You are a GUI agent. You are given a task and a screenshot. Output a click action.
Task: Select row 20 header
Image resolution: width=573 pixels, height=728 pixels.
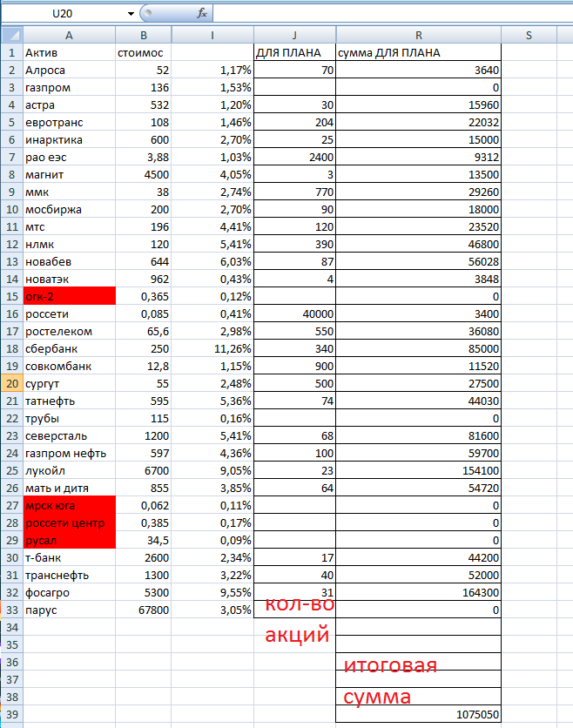12,383
